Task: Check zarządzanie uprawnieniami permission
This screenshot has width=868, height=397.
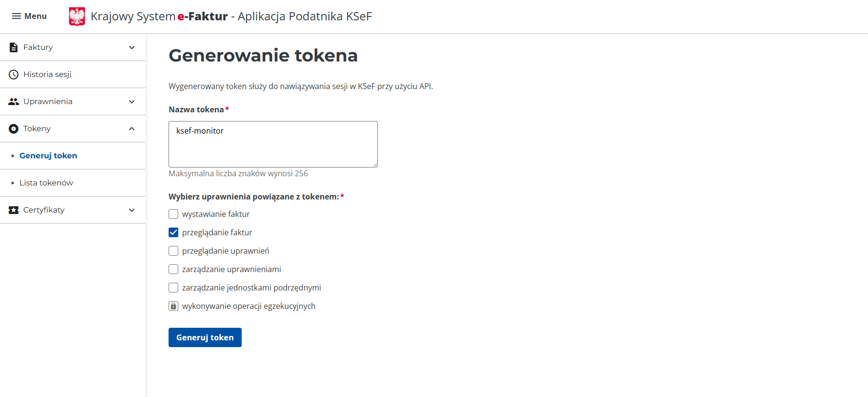Action: tap(173, 269)
